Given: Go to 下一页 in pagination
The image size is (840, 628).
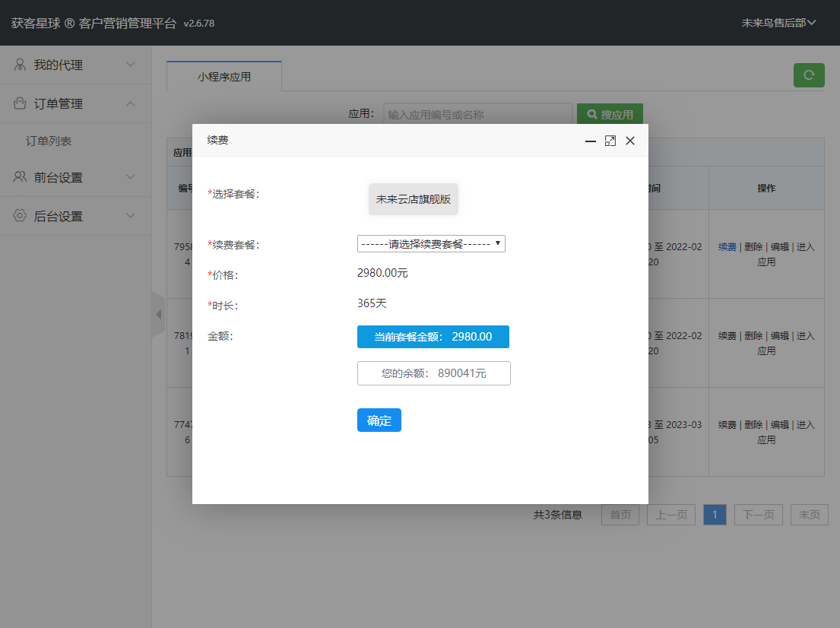Looking at the screenshot, I should point(758,515).
